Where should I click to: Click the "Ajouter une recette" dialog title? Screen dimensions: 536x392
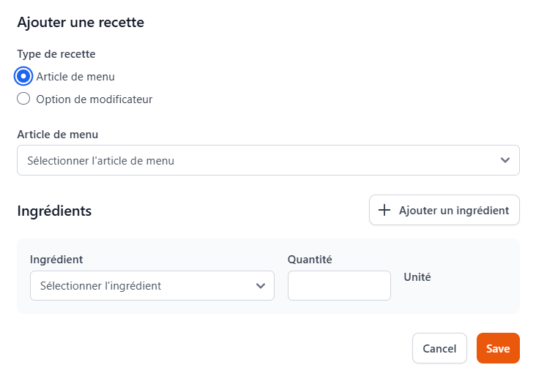click(81, 23)
